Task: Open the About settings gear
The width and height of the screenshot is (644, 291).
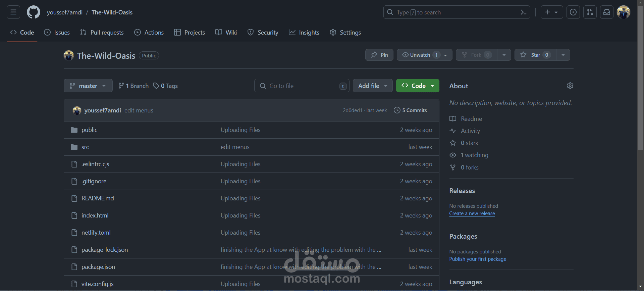Action: (x=570, y=86)
